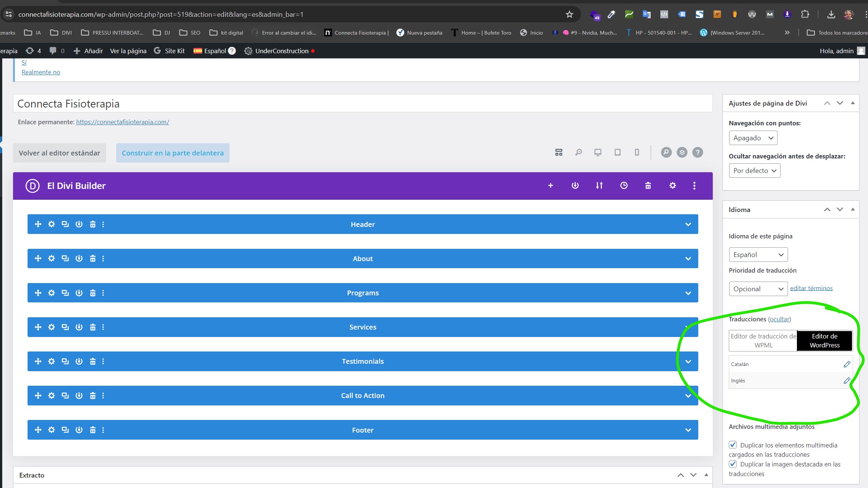Select Editor de WordPress translation mode
Viewport: 868px width, 488px height.
[x=824, y=340]
